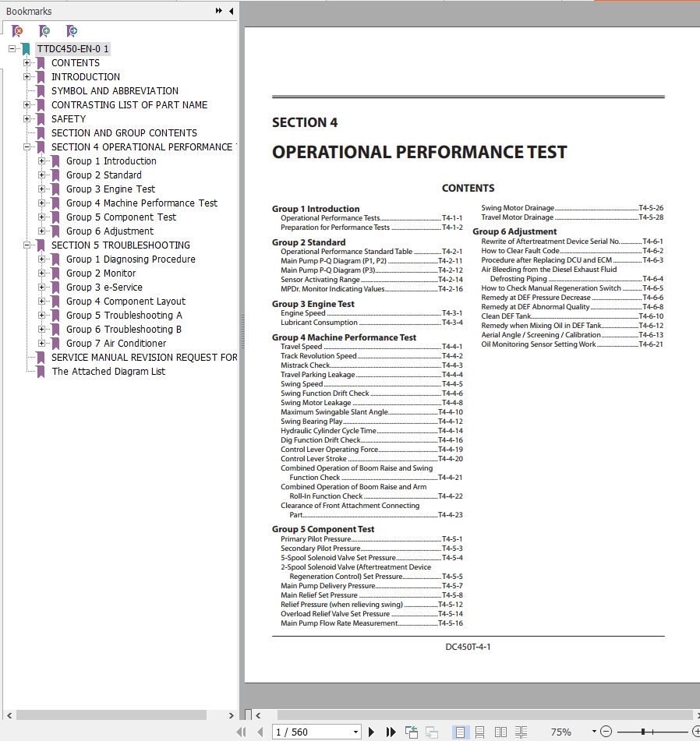Open SECTION AND GROUP CONTENTS bookmark
This screenshot has width=700, height=741.
pos(124,132)
